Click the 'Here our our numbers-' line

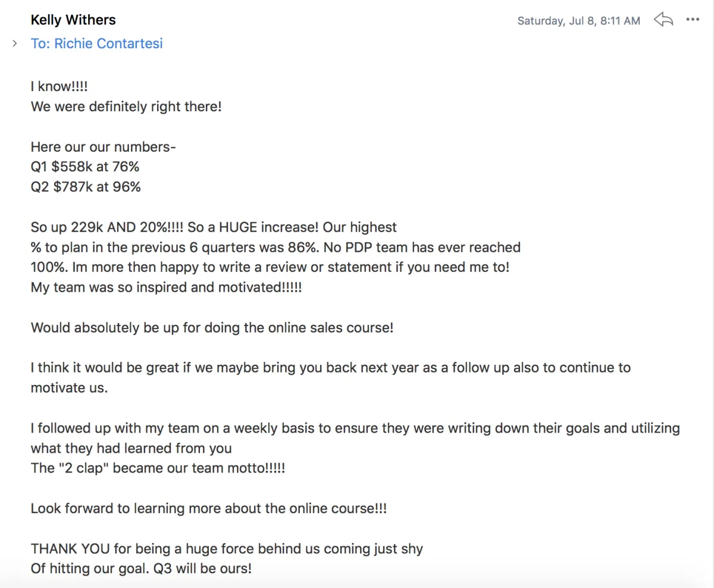[103, 146]
